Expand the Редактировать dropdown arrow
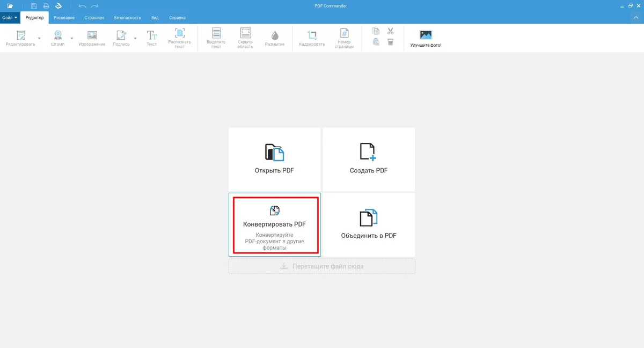 [x=39, y=38]
